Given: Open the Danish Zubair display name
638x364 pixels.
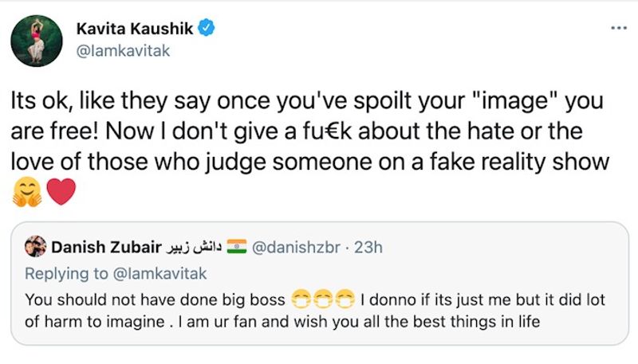Looking at the screenshot, I should [x=106, y=247].
